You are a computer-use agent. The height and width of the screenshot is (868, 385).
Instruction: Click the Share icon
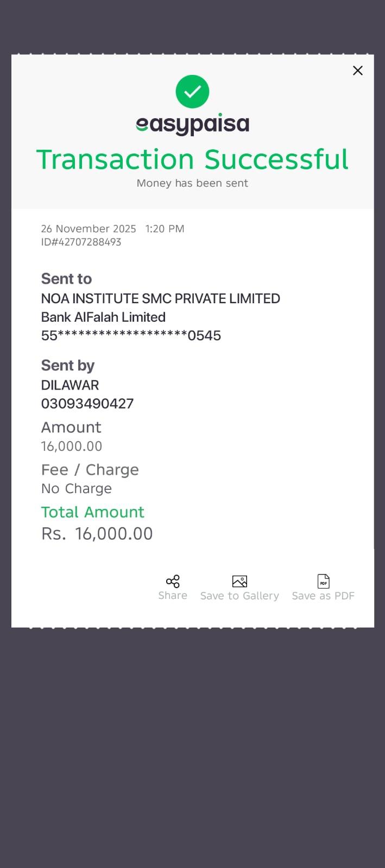coord(173,582)
